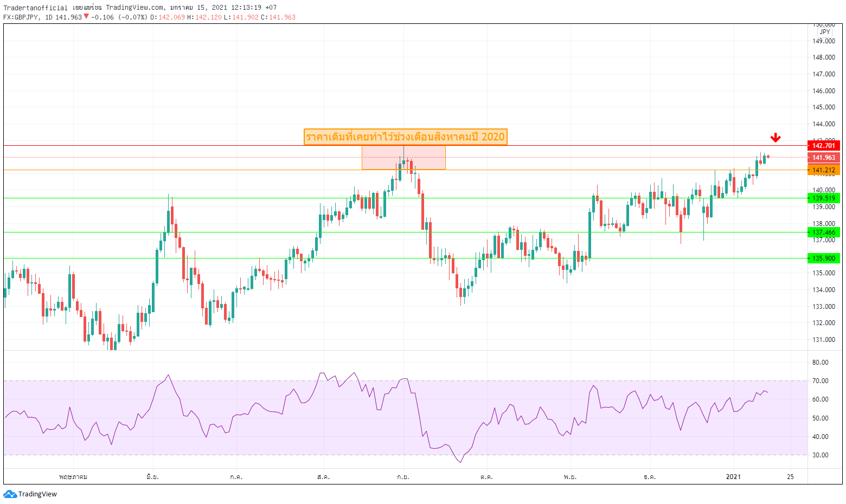846x504 pixels.
Task: Click the 138.000 price scale value
Action: click(x=823, y=224)
